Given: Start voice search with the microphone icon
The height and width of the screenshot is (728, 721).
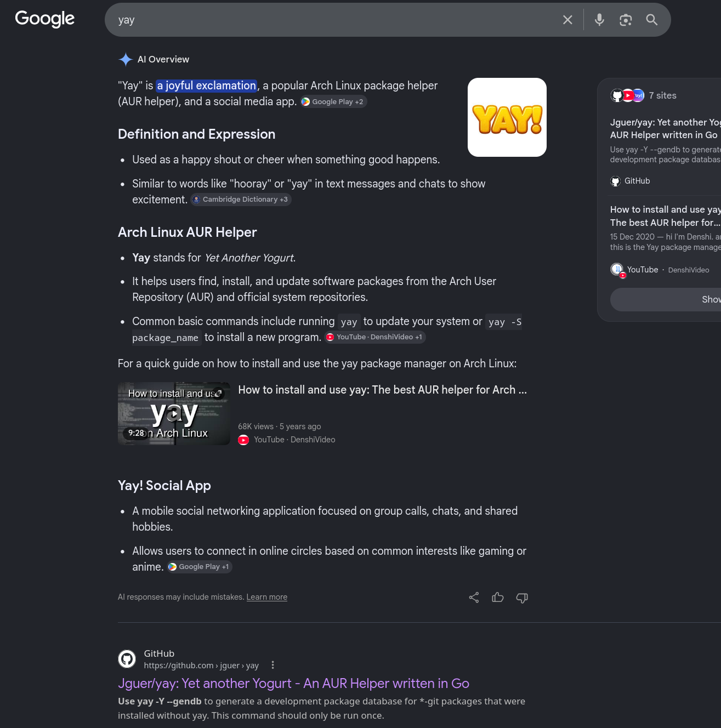Looking at the screenshot, I should point(599,20).
